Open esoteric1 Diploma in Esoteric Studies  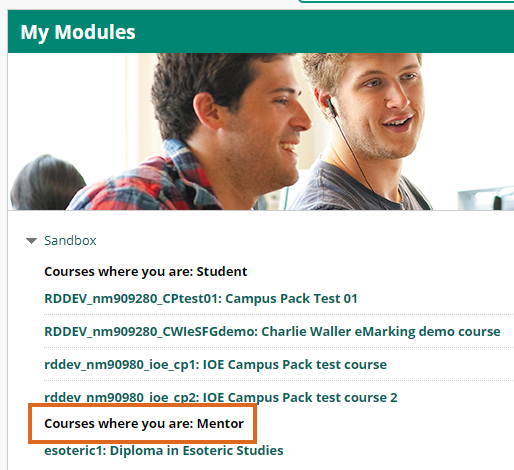click(x=164, y=451)
